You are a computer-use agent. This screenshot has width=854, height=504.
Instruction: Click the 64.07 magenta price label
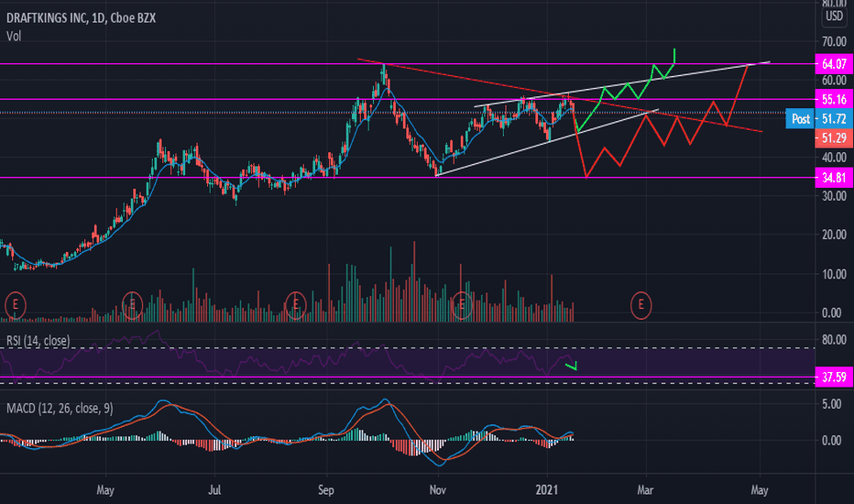(834, 64)
